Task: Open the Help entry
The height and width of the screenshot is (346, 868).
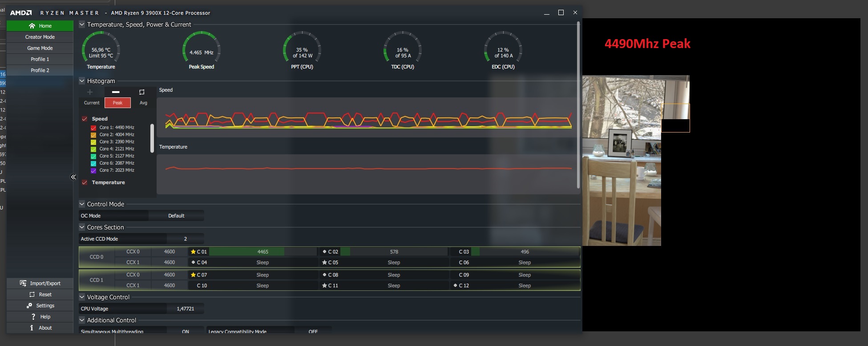Action: point(40,317)
